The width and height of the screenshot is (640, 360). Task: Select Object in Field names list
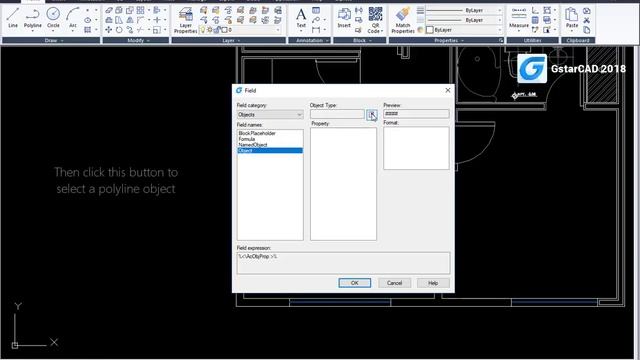pyautogui.click(x=270, y=151)
